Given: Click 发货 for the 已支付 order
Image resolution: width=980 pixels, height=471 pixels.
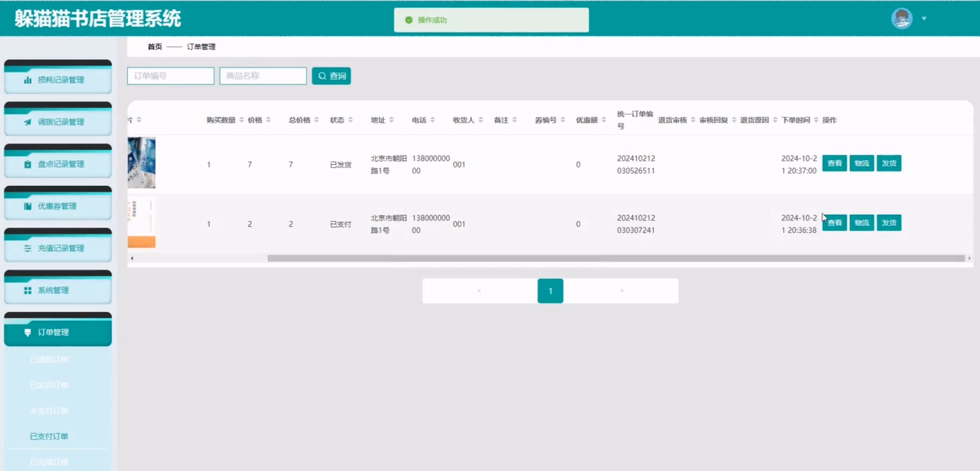Looking at the screenshot, I should pyautogui.click(x=889, y=223).
